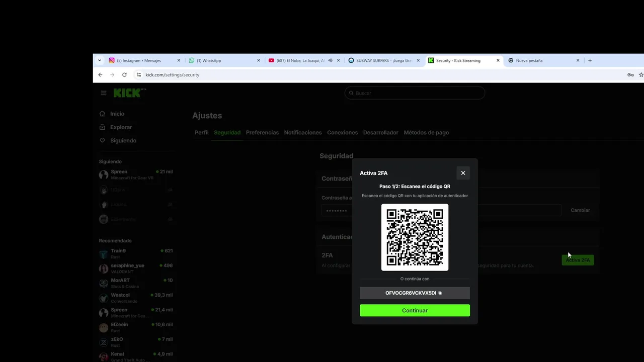644x362 pixels.
Task: Open Explorar in sidebar
Action: pyautogui.click(x=121, y=127)
